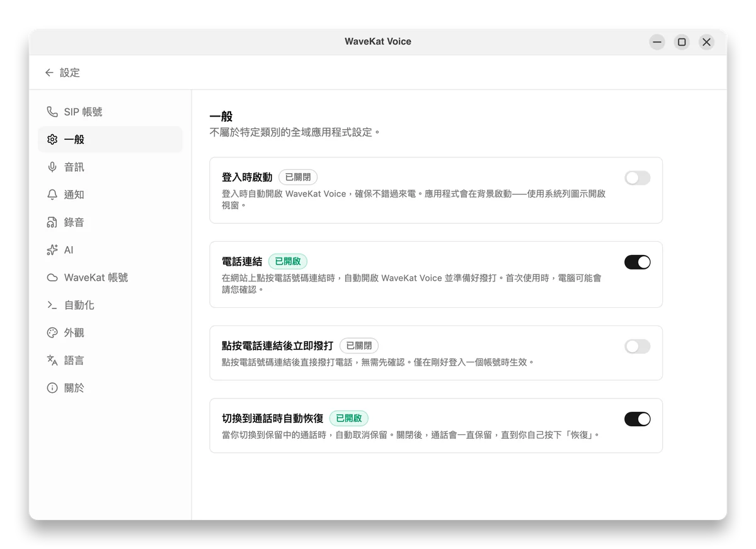The width and height of the screenshot is (756, 549).
Task: Click the audio file icon for 錄音
Action: point(52,223)
